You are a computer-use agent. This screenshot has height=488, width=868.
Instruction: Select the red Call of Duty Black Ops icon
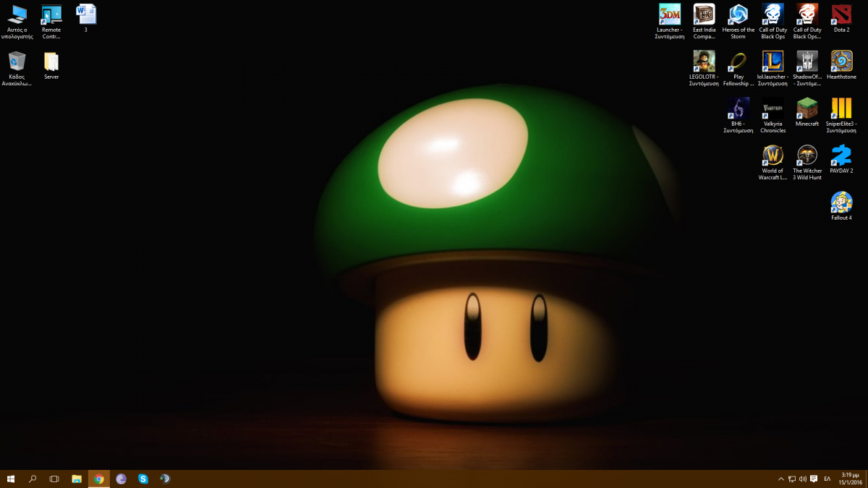tap(807, 22)
